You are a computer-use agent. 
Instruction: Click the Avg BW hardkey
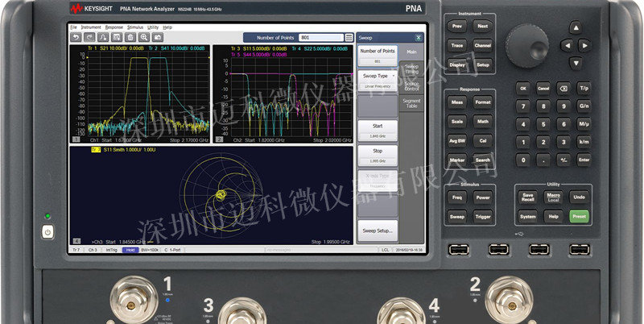456,140
